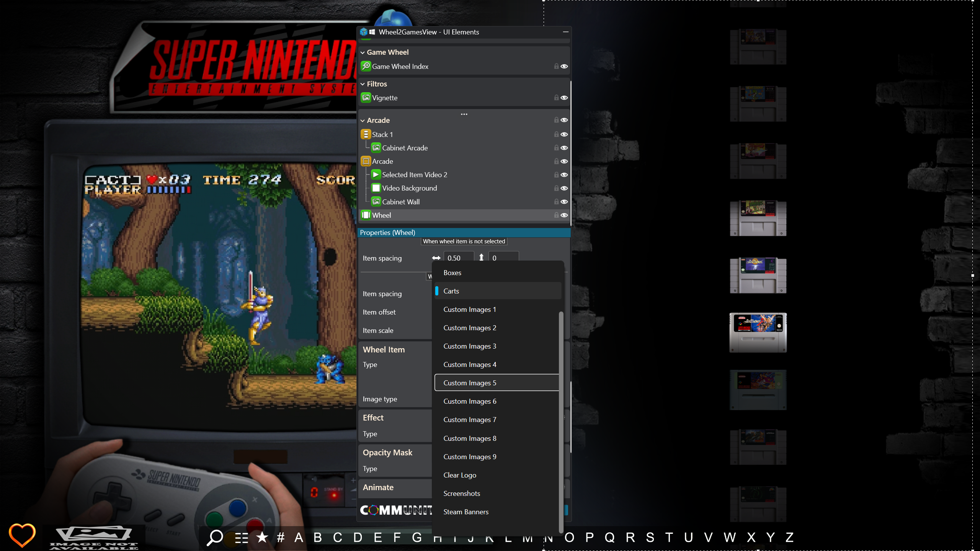Click the dropdown list scrollbar
Viewport: 980px width, 551px height.
click(x=561, y=422)
